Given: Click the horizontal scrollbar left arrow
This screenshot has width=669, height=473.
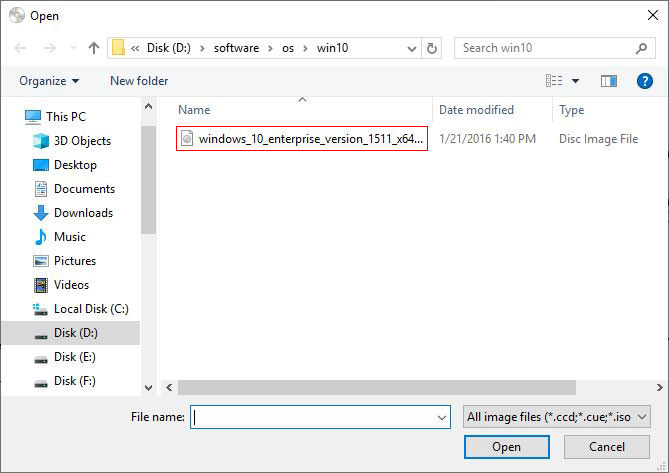Looking at the screenshot, I should (x=169, y=387).
